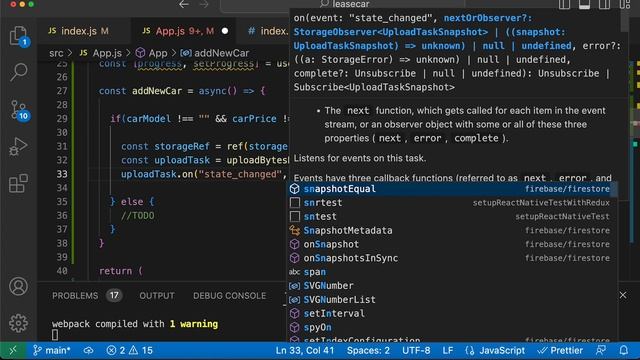Click the storageRef variable on line 31
Viewport: 640px width, 360px height.
182,147
